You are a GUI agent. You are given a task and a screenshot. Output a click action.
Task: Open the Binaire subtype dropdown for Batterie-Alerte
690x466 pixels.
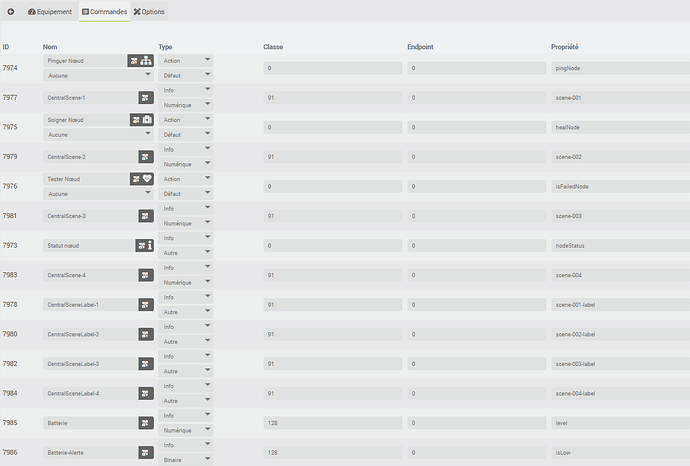pos(186,459)
